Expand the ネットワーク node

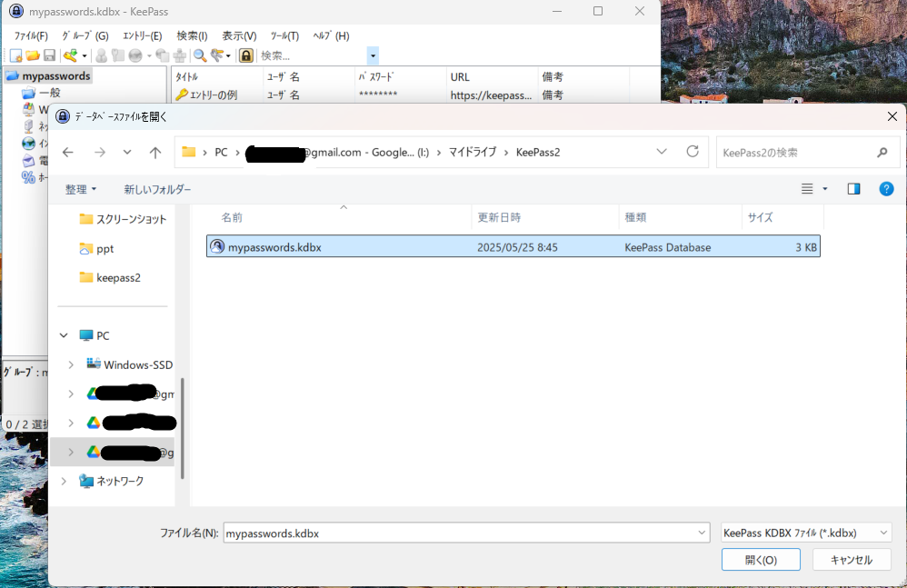pyautogui.click(x=64, y=481)
